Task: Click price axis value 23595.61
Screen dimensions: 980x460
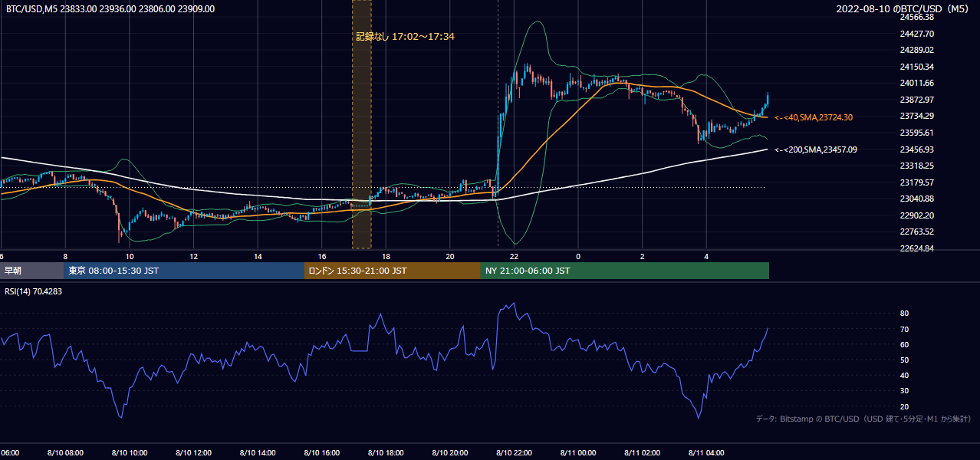Action: [917, 133]
